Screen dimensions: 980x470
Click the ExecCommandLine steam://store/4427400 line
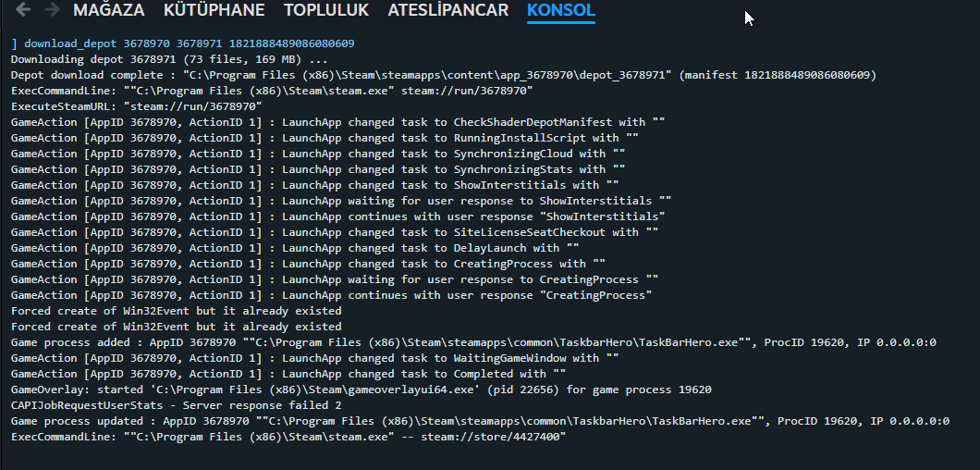288,437
